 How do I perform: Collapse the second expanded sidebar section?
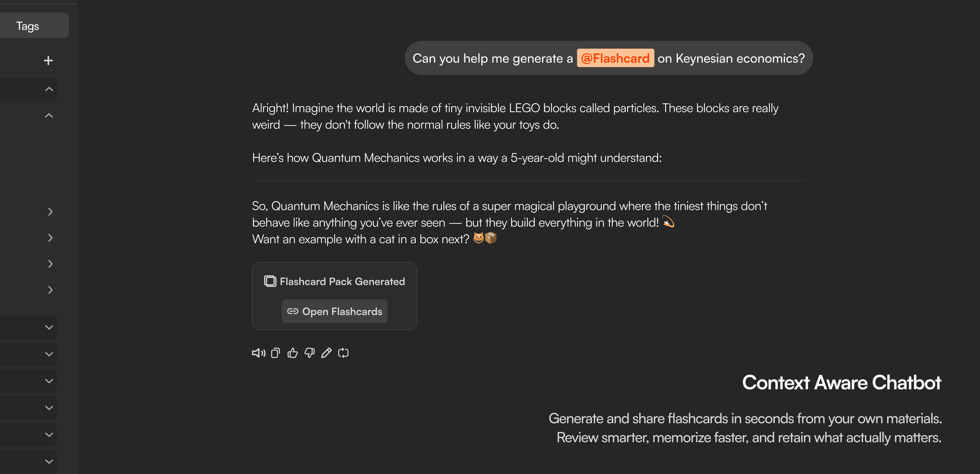(x=49, y=116)
